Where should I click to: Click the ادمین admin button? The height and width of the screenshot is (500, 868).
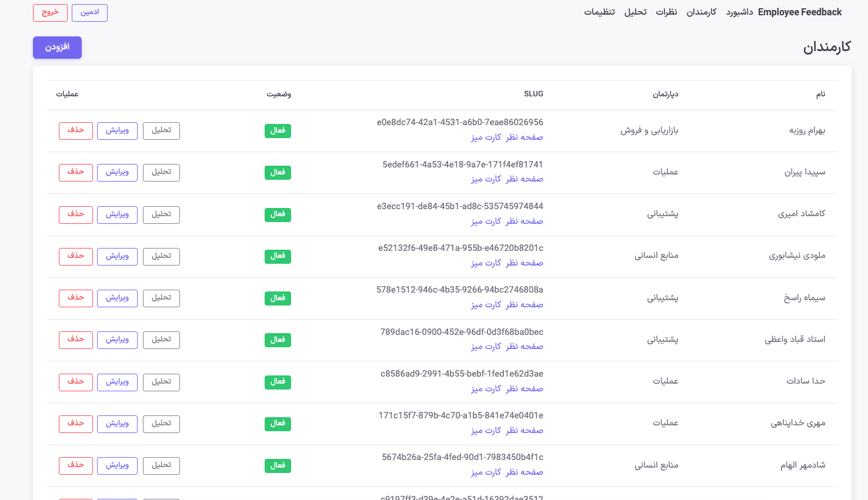pyautogui.click(x=89, y=12)
